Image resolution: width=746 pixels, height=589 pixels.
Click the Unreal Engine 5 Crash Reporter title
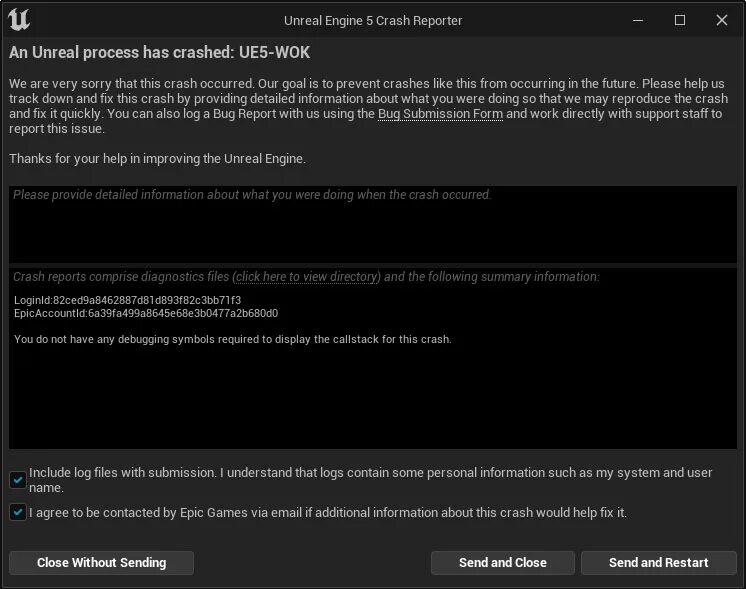(373, 21)
